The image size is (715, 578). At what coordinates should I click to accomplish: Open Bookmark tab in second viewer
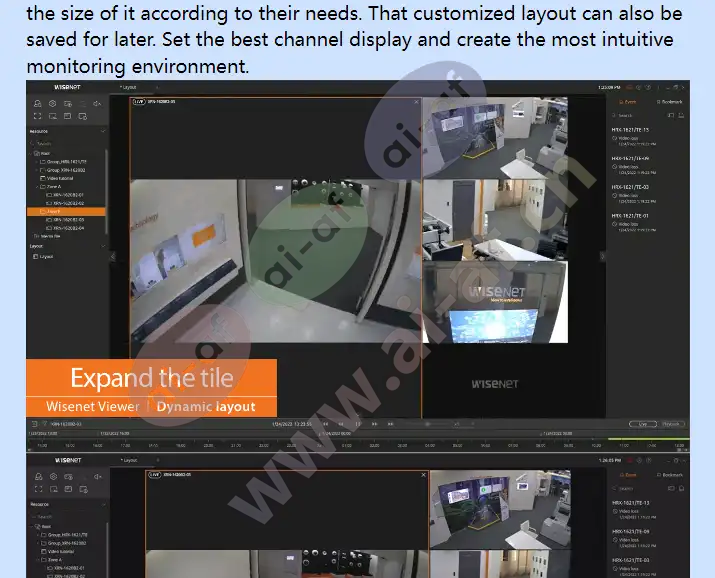pyautogui.click(x=670, y=475)
